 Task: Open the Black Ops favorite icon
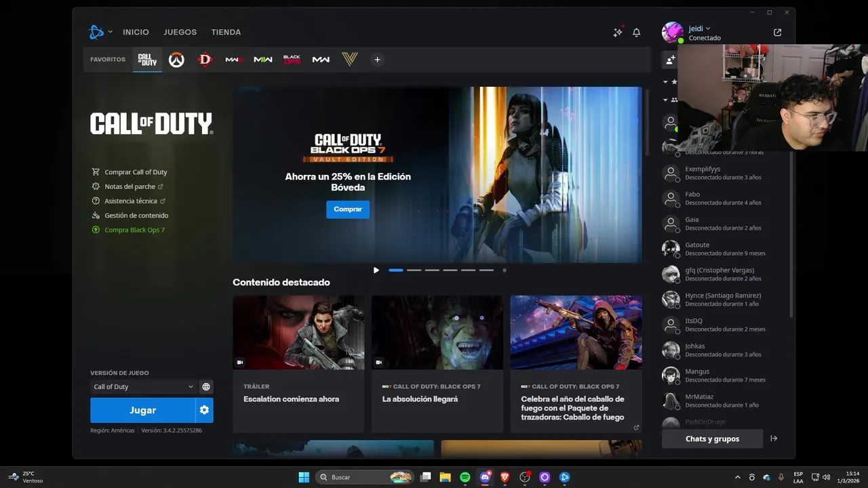pyautogui.click(x=292, y=60)
